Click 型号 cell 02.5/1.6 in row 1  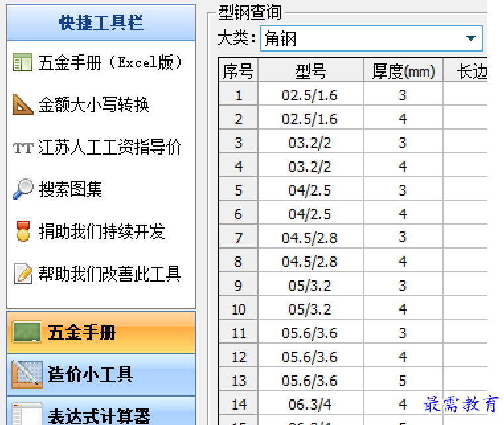pyautogui.click(x=311, y=93)
